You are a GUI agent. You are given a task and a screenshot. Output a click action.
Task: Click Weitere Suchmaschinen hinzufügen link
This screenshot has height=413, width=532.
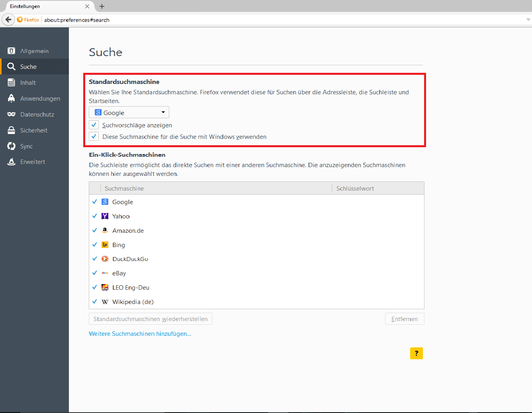[140, 334]
